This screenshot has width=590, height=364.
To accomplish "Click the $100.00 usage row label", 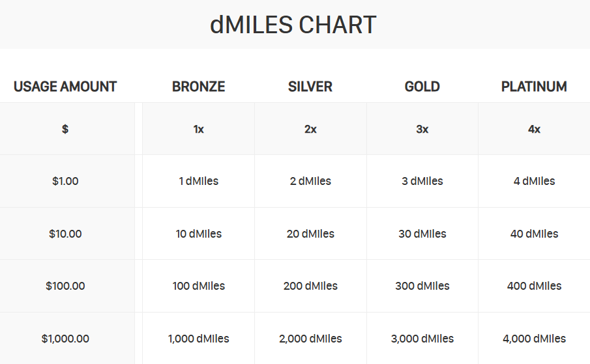I will (65, 286).
